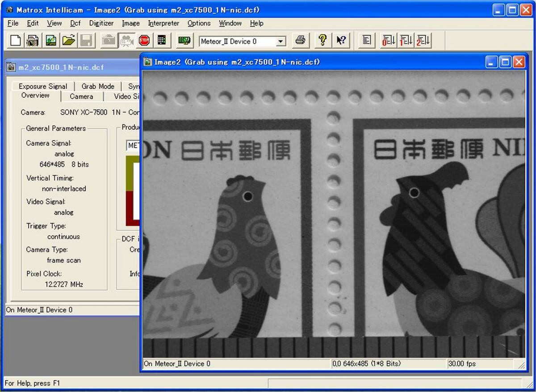Open the Dcf menu
Image resolution: width=536 pixels, height=392 pixels.
pos(75,23)
